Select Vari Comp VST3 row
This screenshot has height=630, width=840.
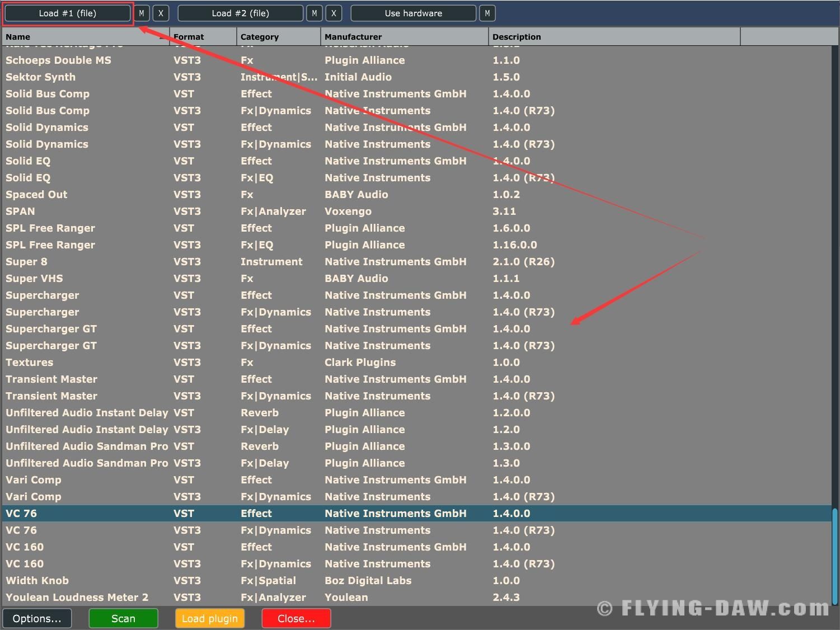[416, 497]
